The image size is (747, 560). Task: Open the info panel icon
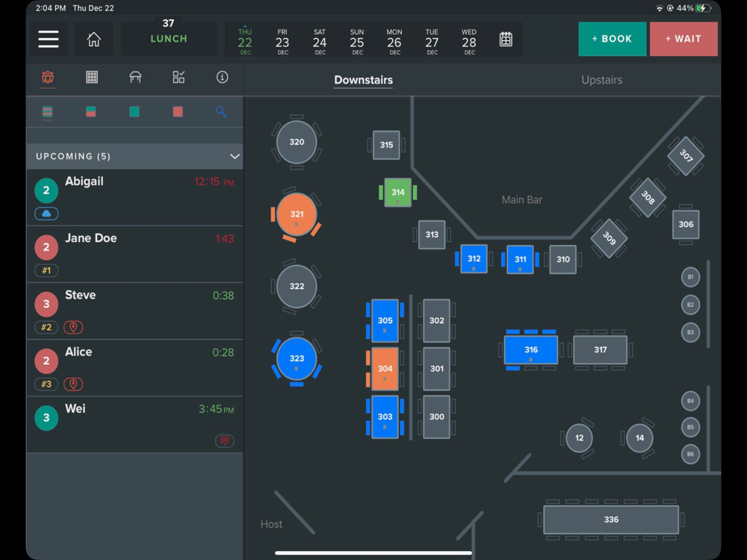coord(222,77)
